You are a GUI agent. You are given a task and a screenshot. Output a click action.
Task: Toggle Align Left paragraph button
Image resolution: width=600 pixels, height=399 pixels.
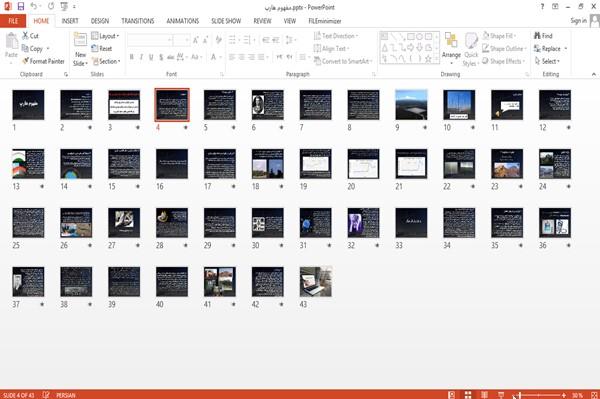click(232, 57)
